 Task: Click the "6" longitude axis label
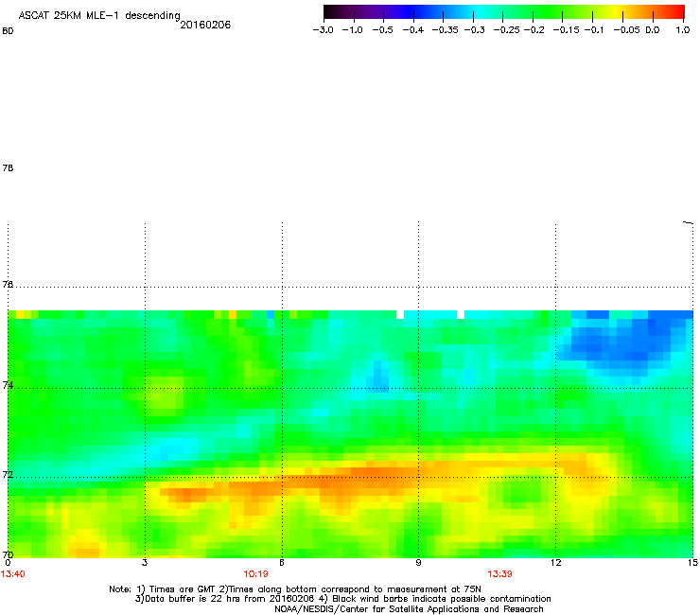coord(282,563)
